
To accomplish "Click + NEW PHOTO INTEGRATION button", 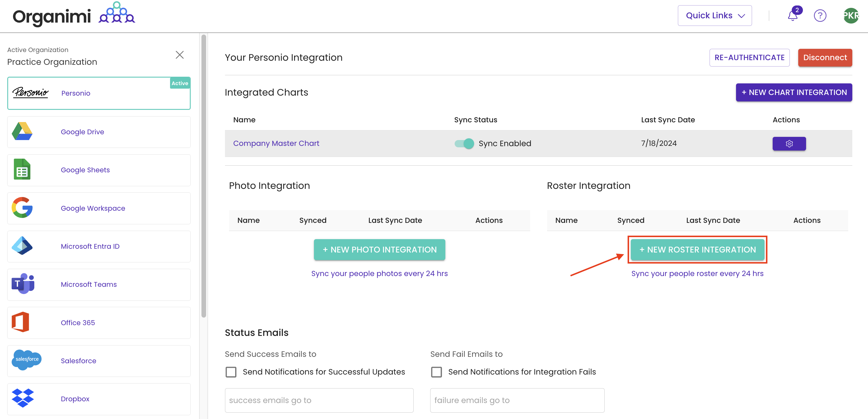I will pos(379,250).
